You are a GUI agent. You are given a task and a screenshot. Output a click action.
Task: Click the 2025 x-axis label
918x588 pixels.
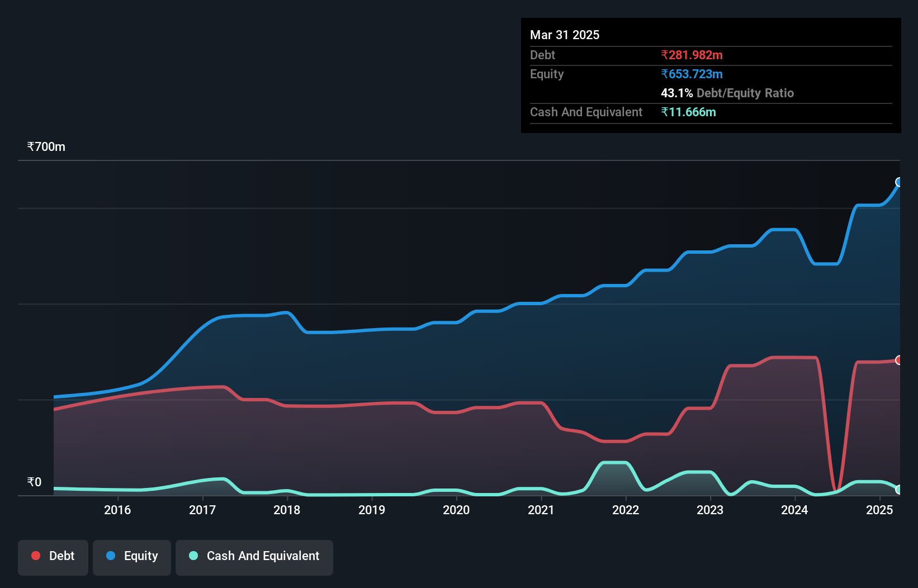[x=879, y=510]
